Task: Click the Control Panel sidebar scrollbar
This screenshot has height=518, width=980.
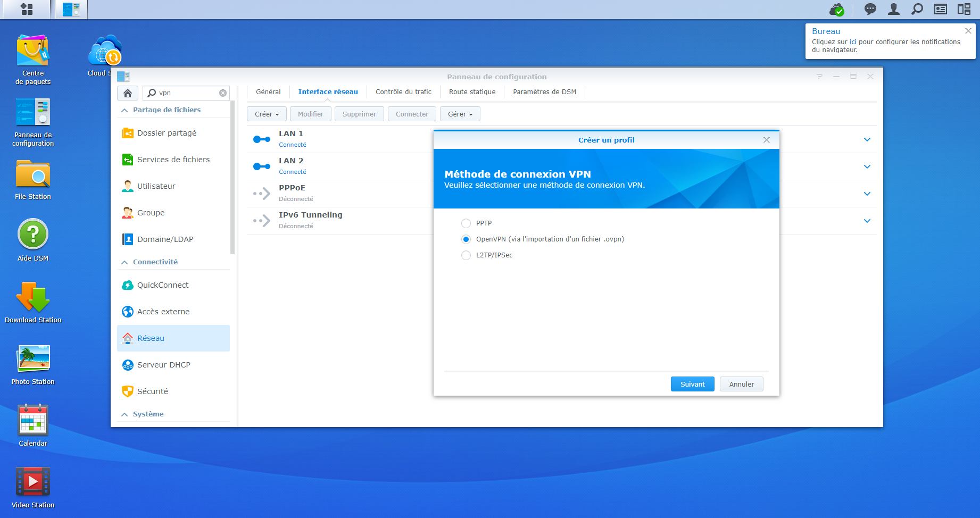Action: click(x=232, y=178)
